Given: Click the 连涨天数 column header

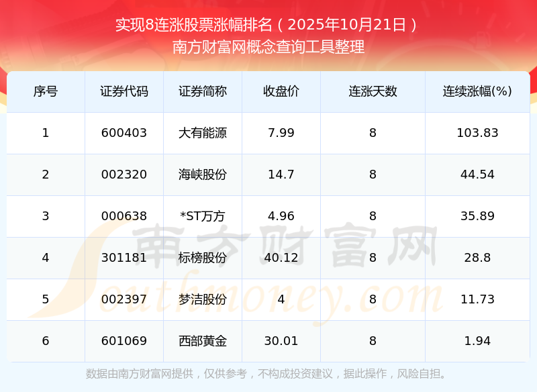Looking at the screenshot, I should (373, 91).
